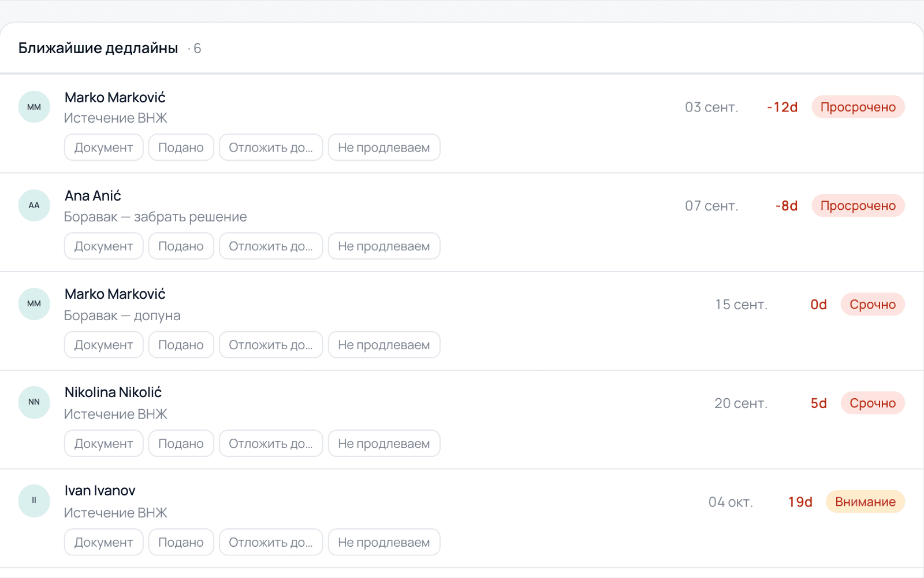Click the Срочно badge in the 15 сент. row
The image size is (924, 578).
click(x=873, y=305)
